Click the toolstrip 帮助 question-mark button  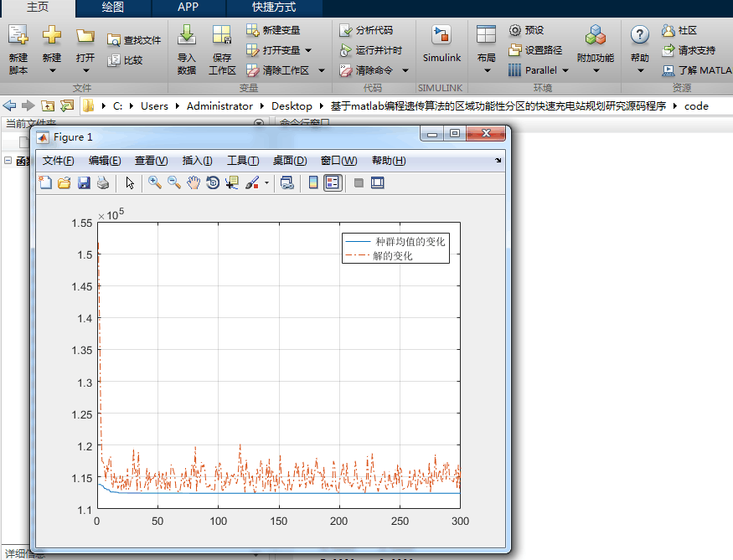pos(639,49)
